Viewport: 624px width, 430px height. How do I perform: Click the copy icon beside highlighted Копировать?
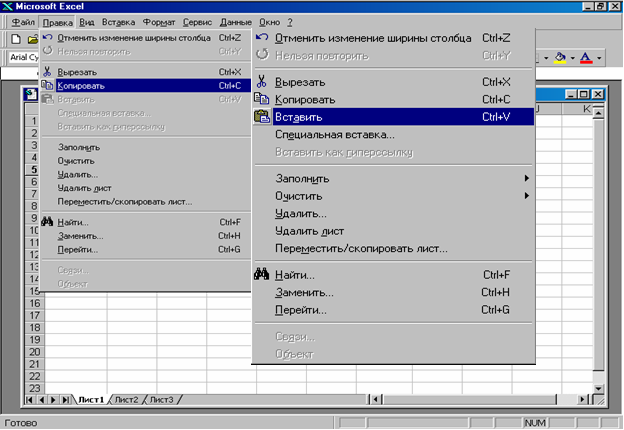tap(47, 85)
